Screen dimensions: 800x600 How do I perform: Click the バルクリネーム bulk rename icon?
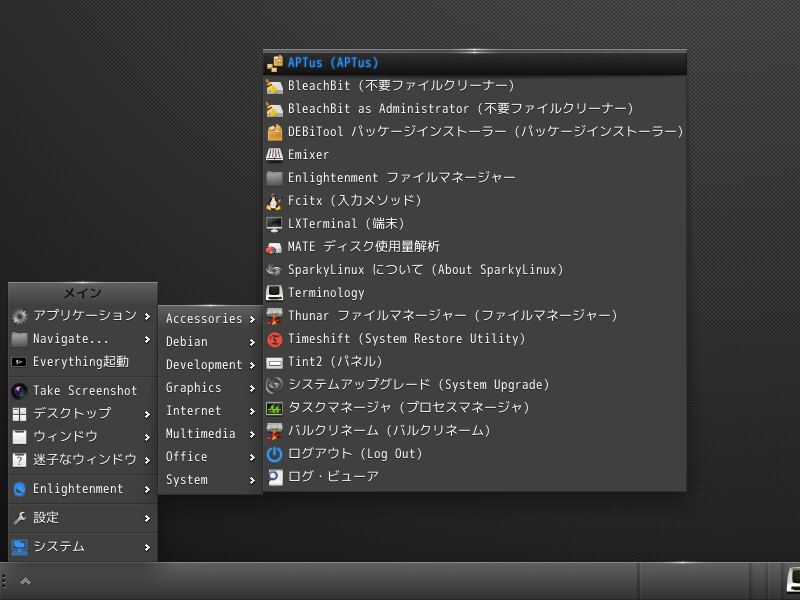pos(274,431)
